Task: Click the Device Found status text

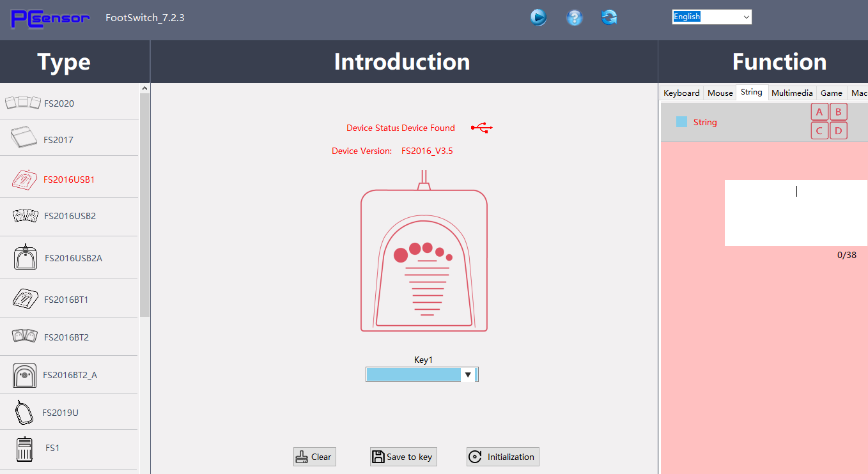Action: point(428,128)
